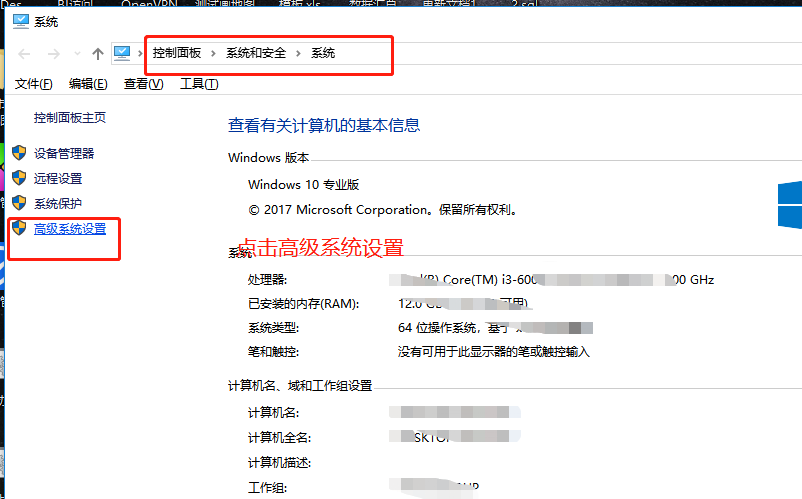Click the shield icon beside 系统保护
802x499 pixels.
point(19,203)
